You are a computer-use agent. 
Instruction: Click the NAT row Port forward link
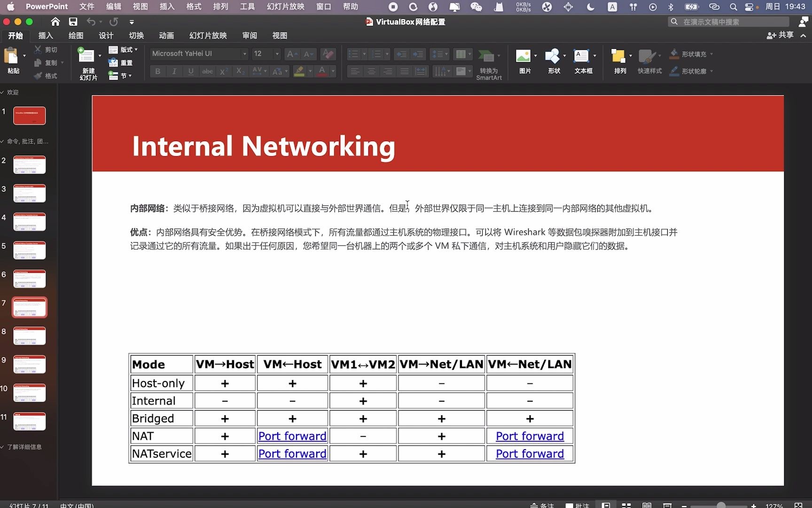tap(292, 436)
